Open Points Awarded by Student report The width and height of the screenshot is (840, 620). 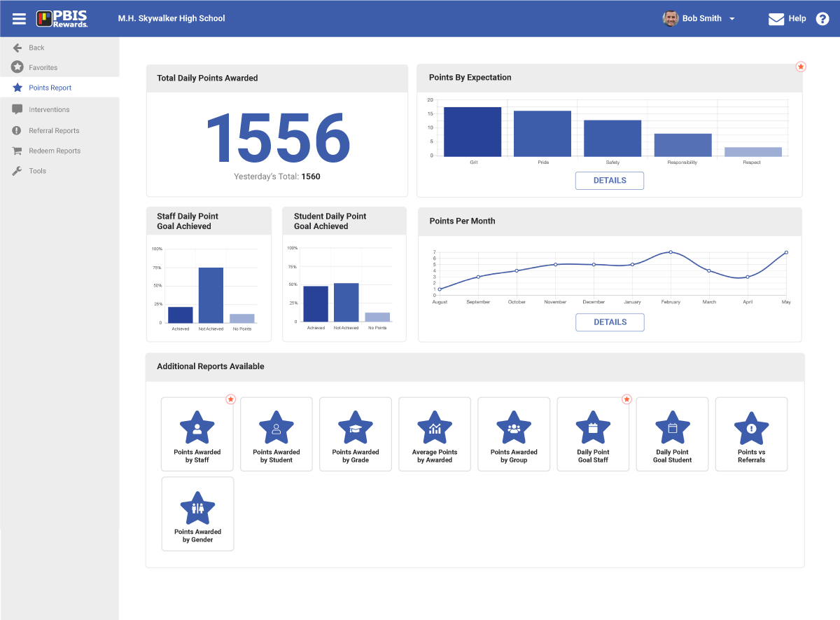coord(276,434)
